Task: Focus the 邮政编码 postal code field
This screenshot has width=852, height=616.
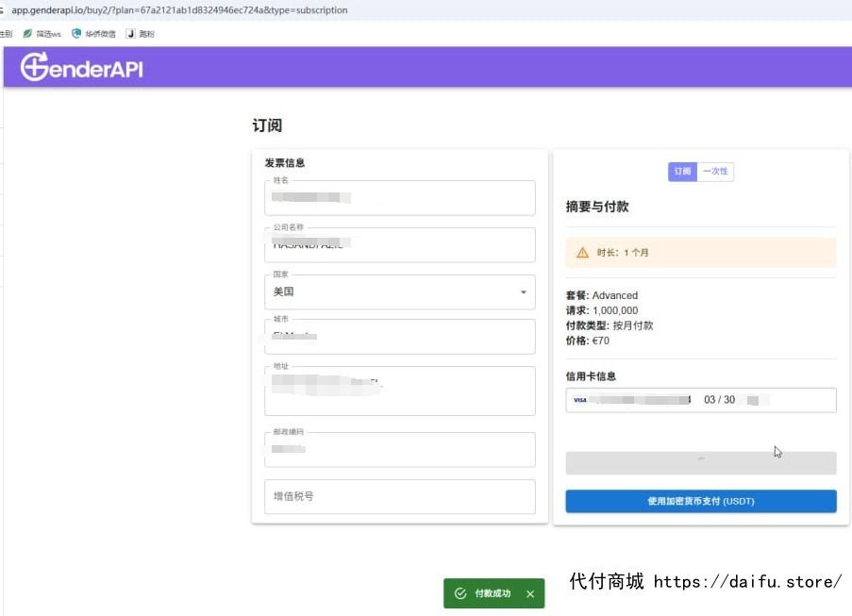Action: pos(400,450)
